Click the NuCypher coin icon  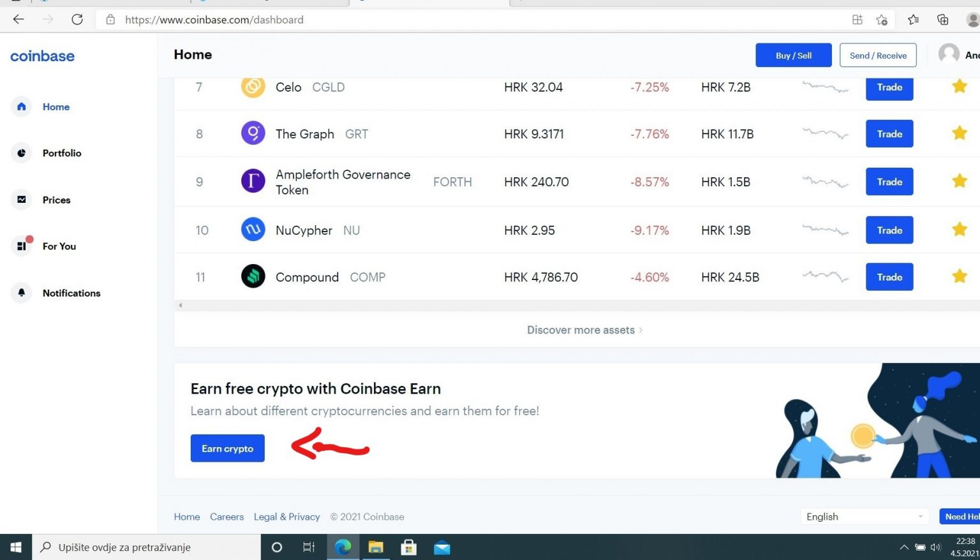253,230
